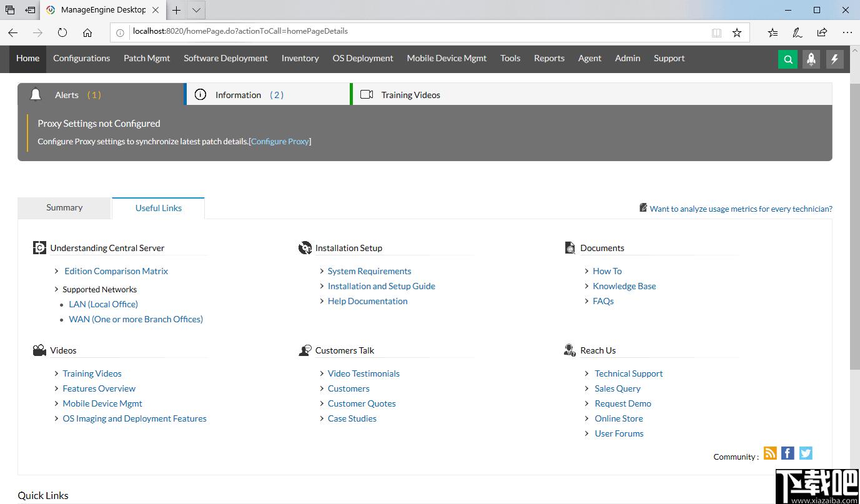Image resolution: width=860 pixels, height=504 pixels.
Task: Click the green search icon in navbar
Action: click(788, 59)
